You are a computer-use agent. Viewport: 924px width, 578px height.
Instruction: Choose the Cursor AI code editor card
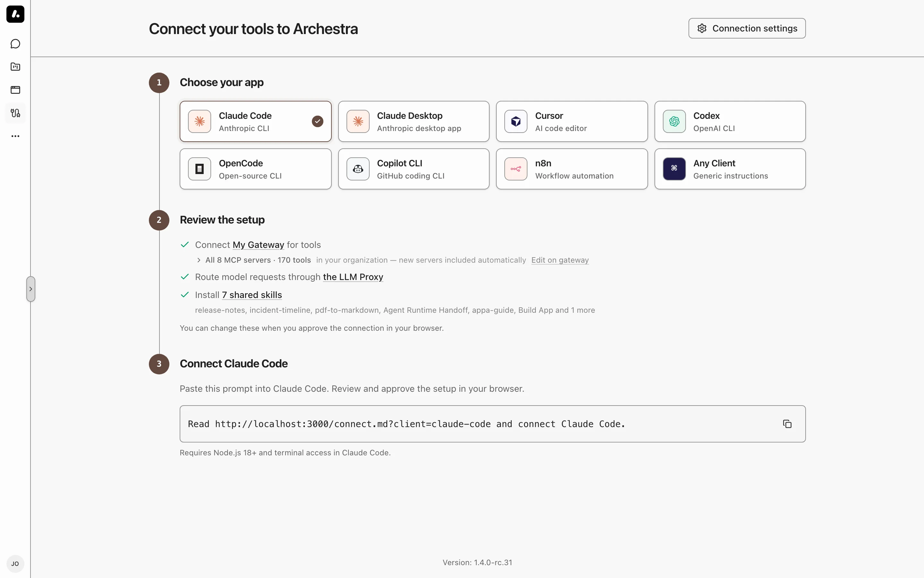tap(572, 122)
